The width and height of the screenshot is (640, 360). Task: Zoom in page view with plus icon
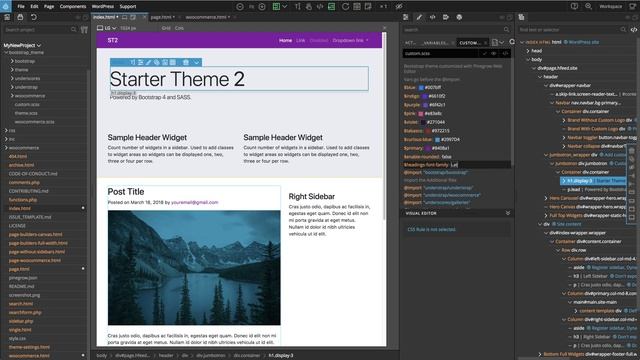262,7
